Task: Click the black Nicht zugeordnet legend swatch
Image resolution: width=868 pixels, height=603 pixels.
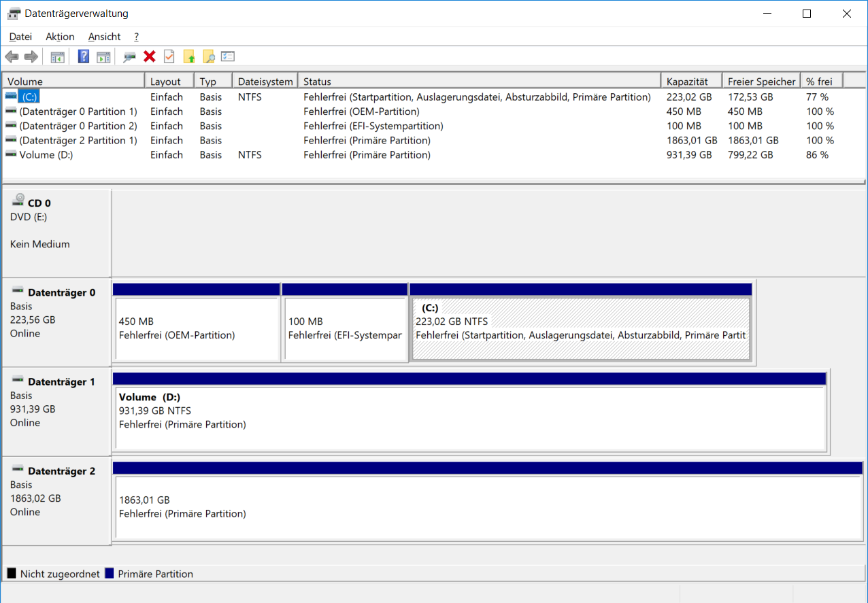Action: point(12,573)
